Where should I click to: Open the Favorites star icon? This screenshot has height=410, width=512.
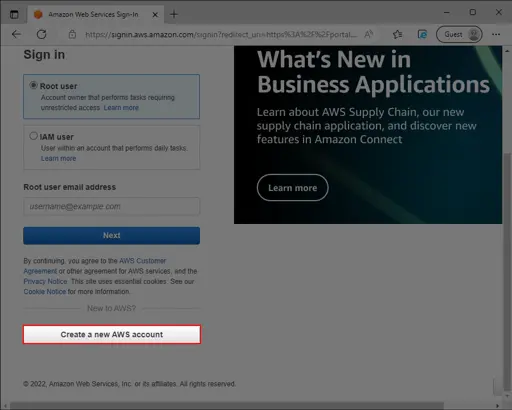(x=397, y=34)
